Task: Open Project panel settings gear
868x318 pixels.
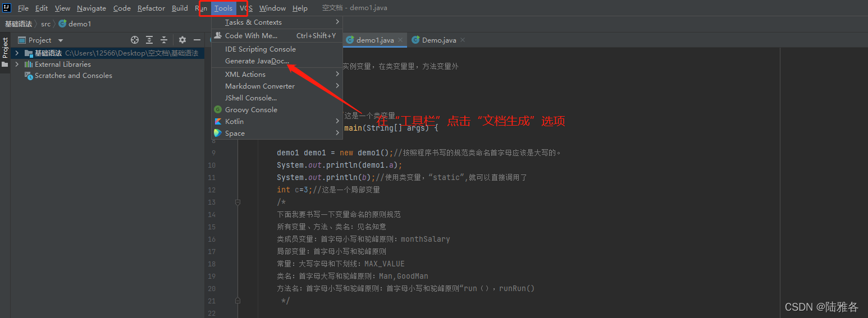Action: pos(182,40)
